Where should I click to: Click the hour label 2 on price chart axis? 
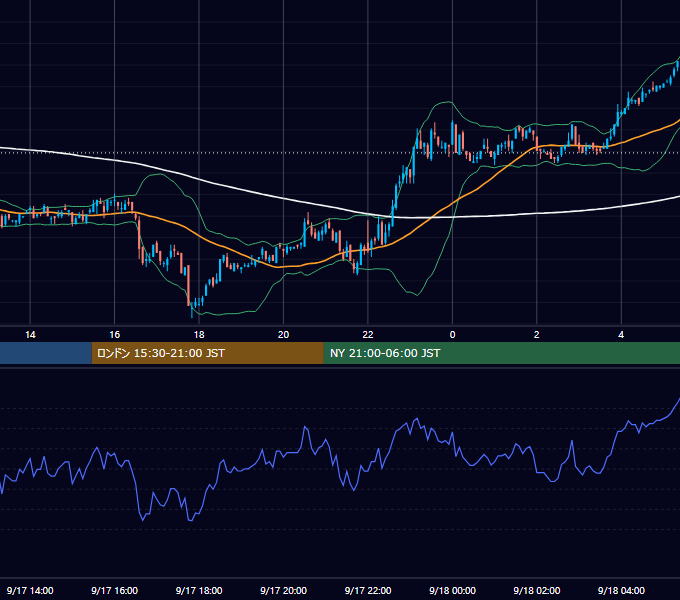click(537, 335)
